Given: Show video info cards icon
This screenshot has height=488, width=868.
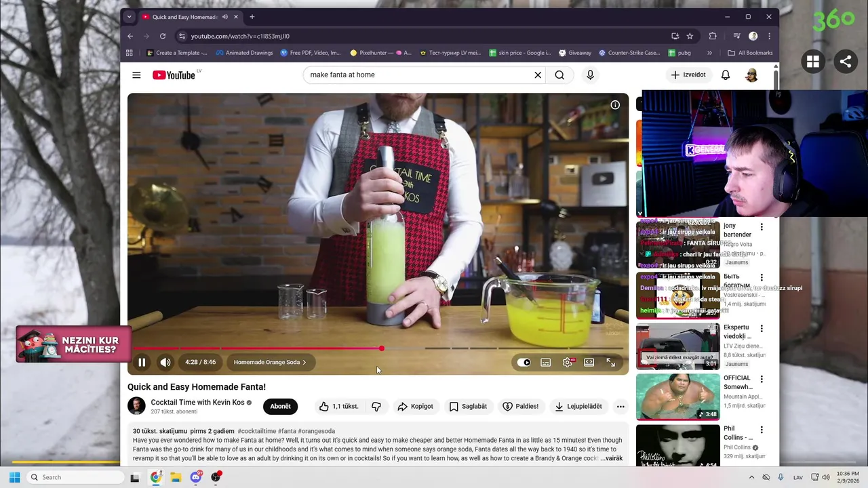Looking at the screenshot, I should coord(615,105).
